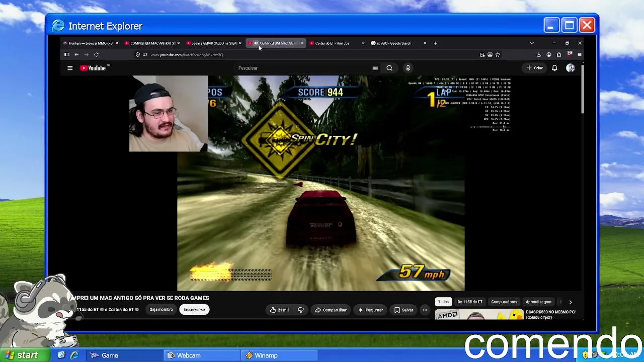Click the Salvar save button

tap(404, 310)
